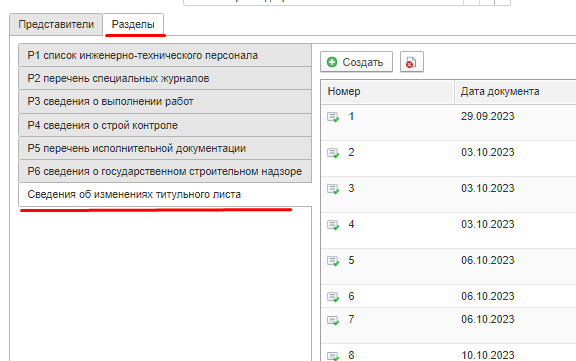Switch to the Представители tab
Viewport: 576px width, 361px height.
tap(56, 25)
